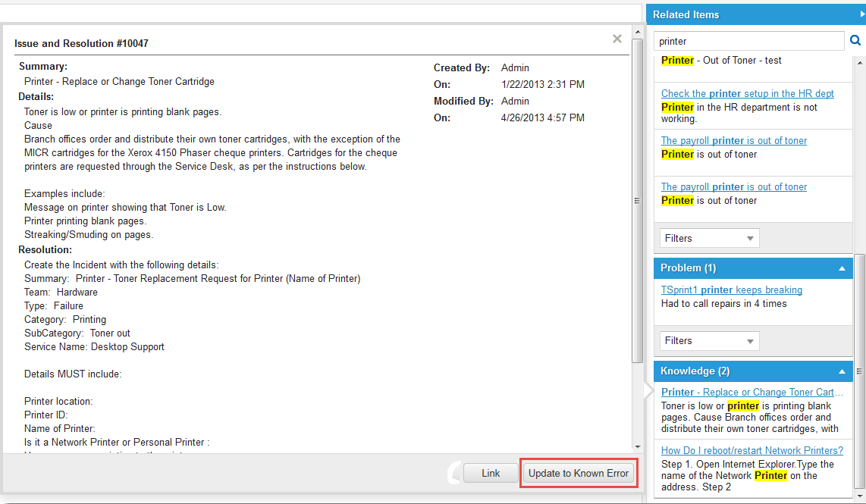Open first 'The payroll printer is out of toner' link

pos(733,140)
